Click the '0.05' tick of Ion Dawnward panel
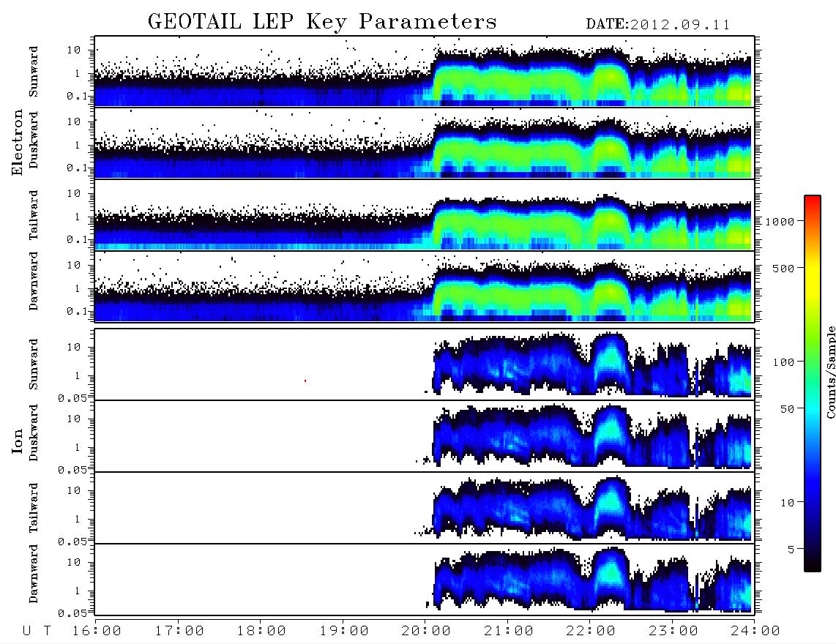The width and height of the screenshot is (836, 644). (72, 613)
